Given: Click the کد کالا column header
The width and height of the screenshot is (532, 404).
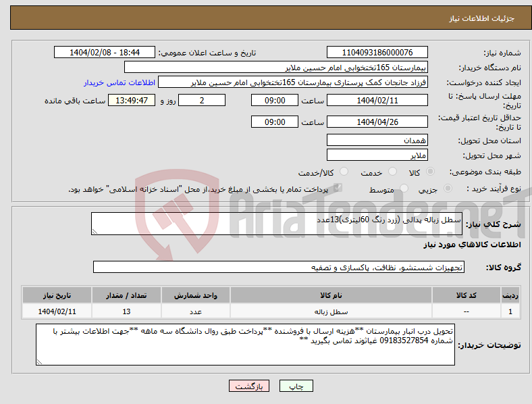Looking at the screenshot, I should point(467,295).
